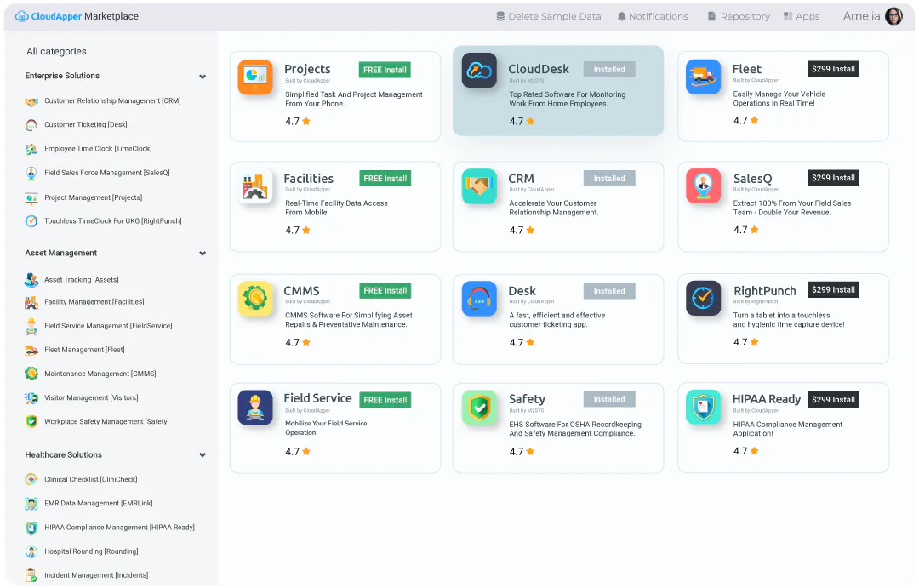The height and width of the screenshot is (588, 919).
Task: Click the Installed button for Safety
Action: pyautogui.click(x=609, y=399)
